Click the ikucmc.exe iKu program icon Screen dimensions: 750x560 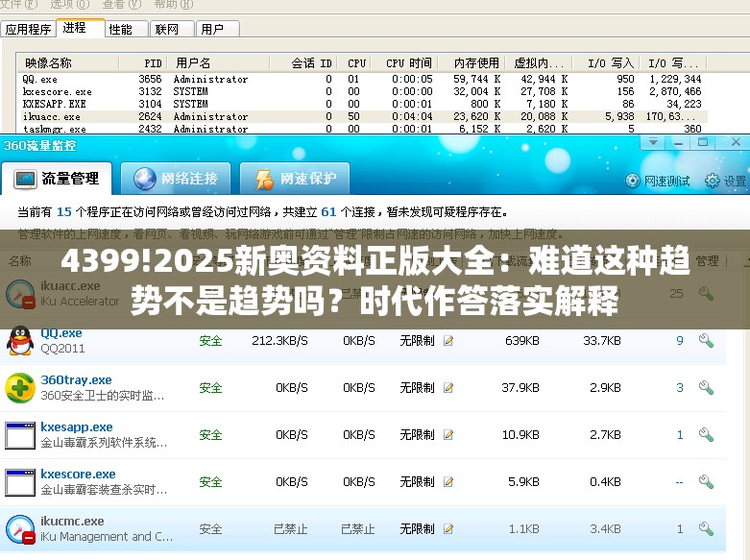20,529
